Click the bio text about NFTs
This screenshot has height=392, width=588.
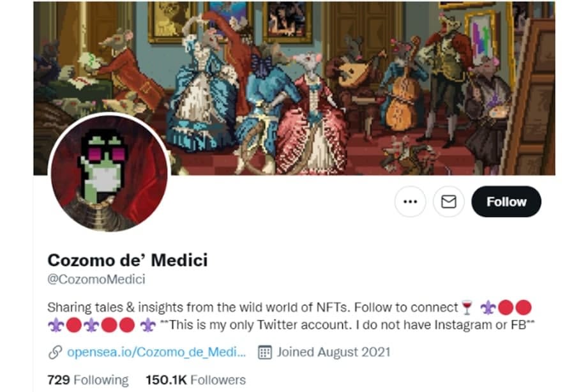(x=253, y=307)
